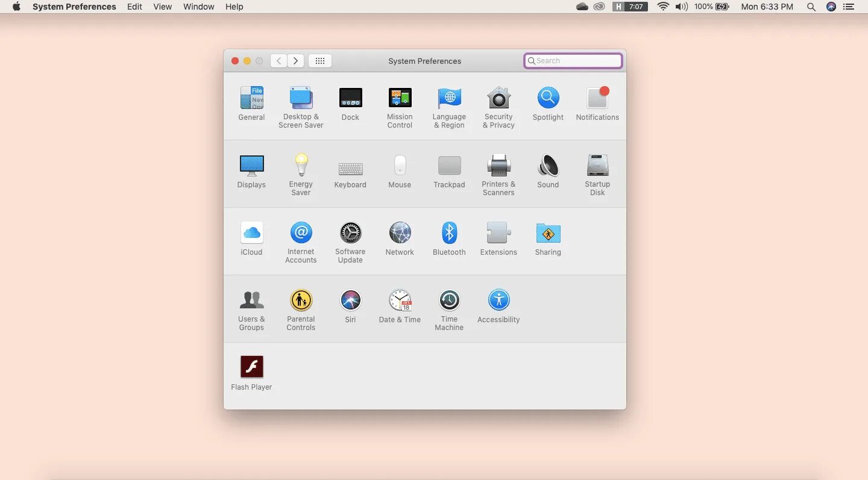Open the Help menu

[x=234, y=7]
